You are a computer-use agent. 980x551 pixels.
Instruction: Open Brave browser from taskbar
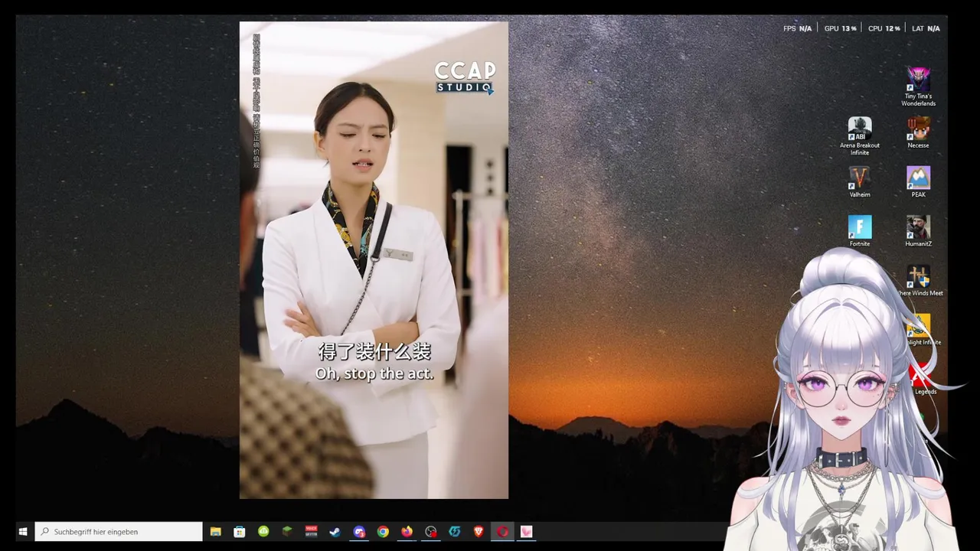479,531
